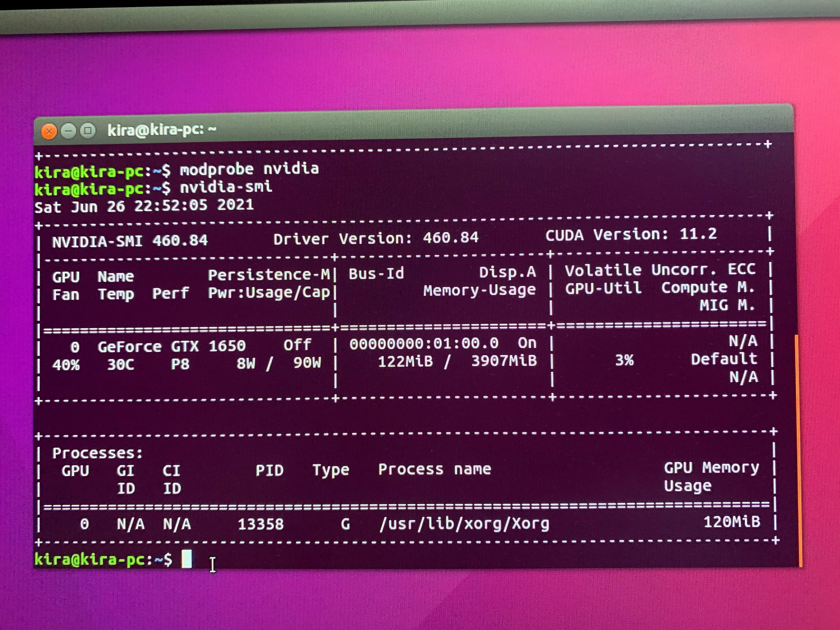Click the date line Sat Jun 26
This screenshot has width=840, height=630.
point(144,206)
